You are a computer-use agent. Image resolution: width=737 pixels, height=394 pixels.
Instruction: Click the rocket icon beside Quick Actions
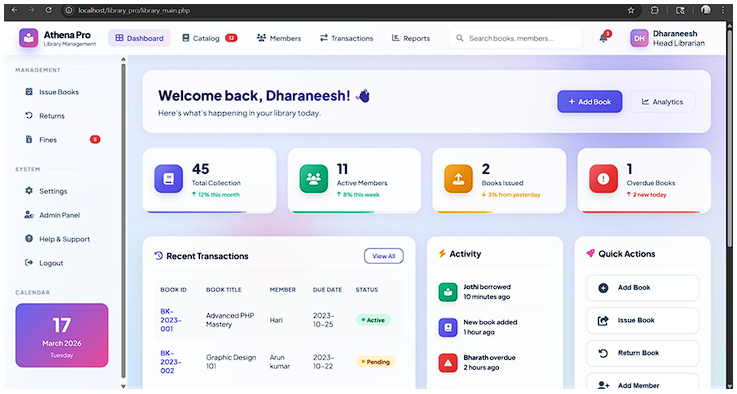(x=590, y=253)
